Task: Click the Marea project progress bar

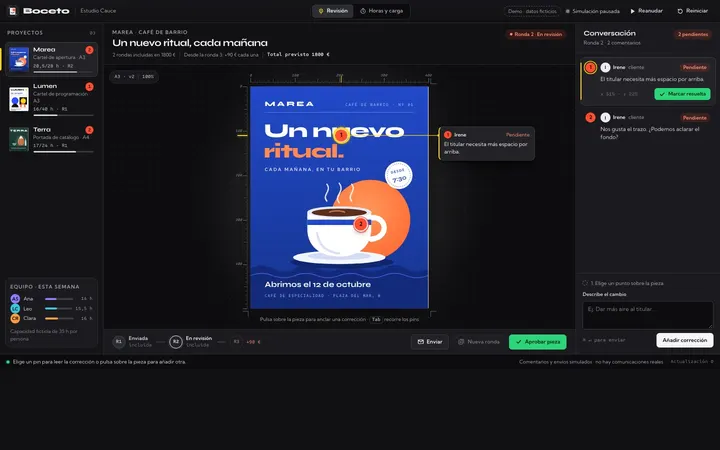Action: pos(63,72)
